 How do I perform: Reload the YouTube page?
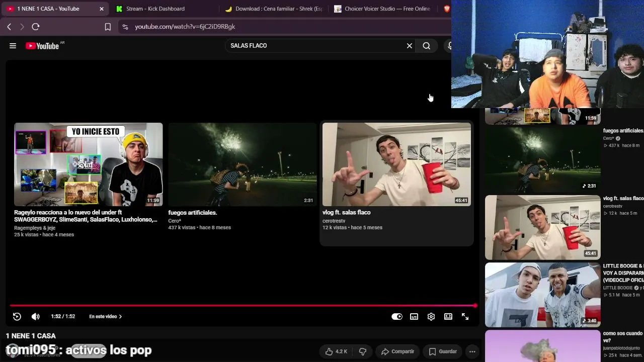(x=36, y=27)
